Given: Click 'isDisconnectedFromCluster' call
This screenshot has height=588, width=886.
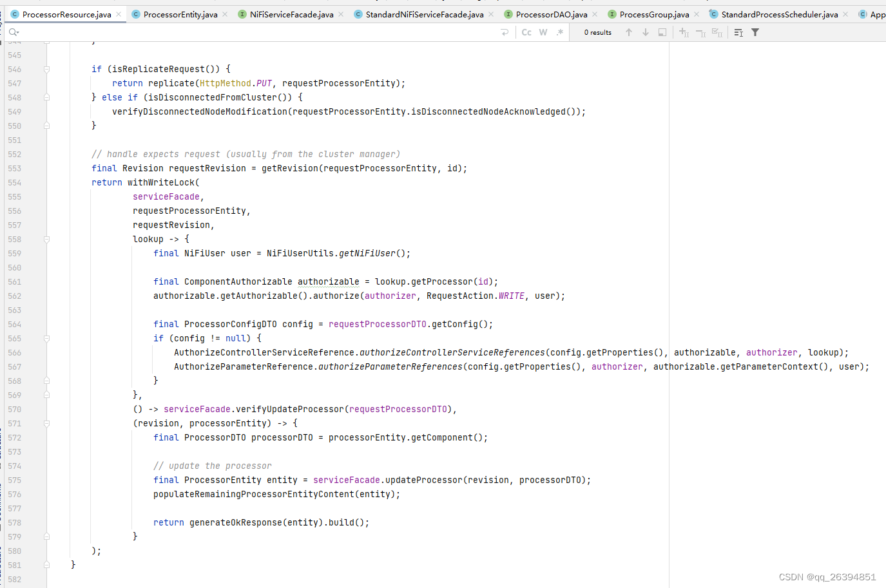Looking at the screenshot, I should pos(213,97).
